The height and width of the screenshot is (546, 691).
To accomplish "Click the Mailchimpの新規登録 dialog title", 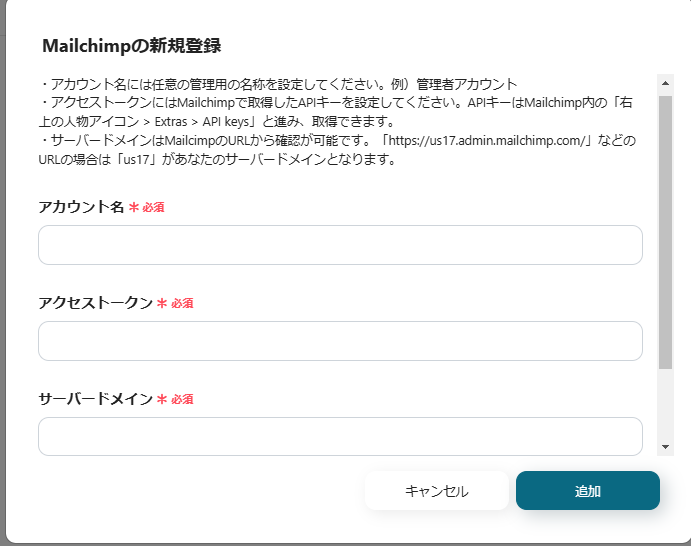I will coord(132,46).
